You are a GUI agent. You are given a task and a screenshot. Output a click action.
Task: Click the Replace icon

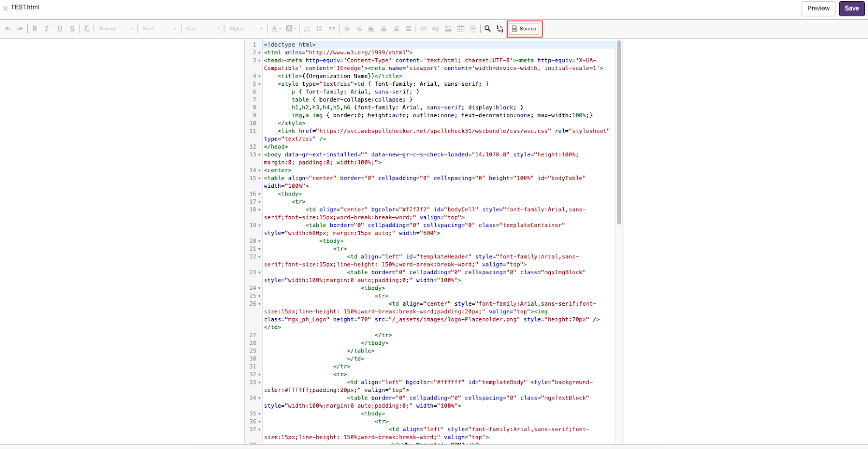pyautogui.click(x=500, y=29)
